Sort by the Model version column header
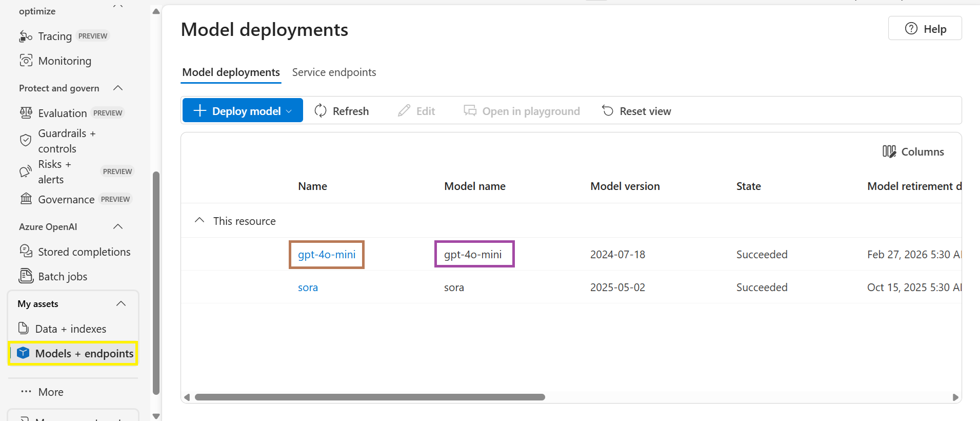The image size is (980, 421). click(625, 186)
